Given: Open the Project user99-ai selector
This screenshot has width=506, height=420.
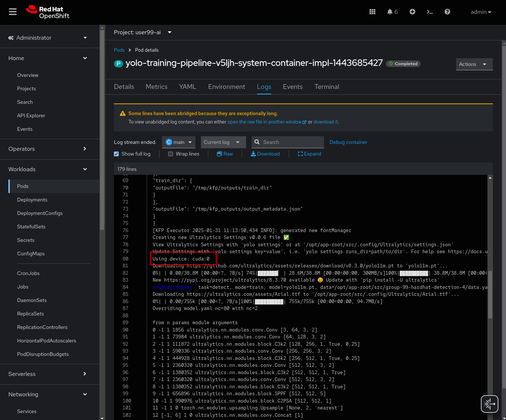Looking at the screenshot, I should coord(143,32).
